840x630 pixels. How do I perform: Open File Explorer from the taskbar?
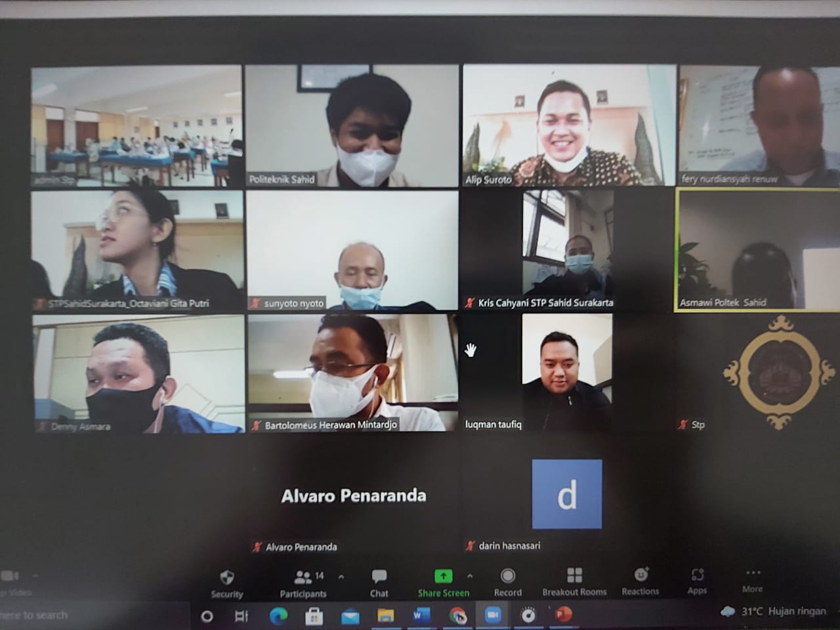coord(385,616)
